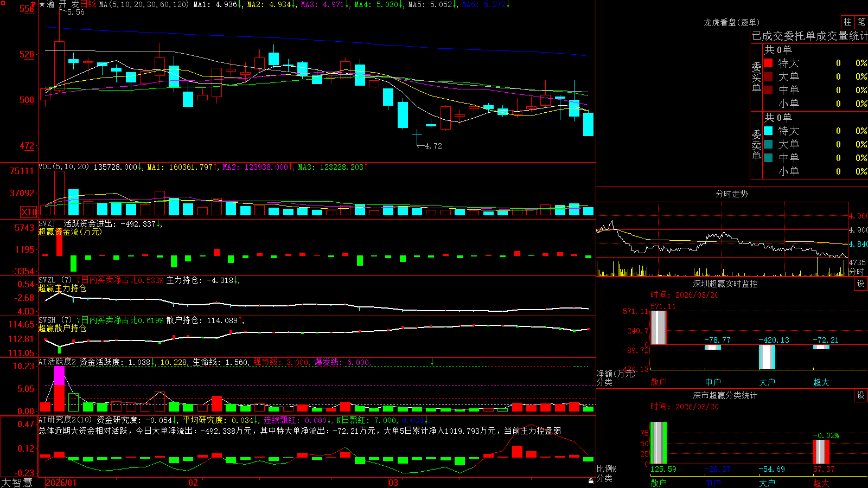The height and width of the screenshot is (488, 868).
Task: Click the star icon before the stock name
Action: click(x=42, y=4)
